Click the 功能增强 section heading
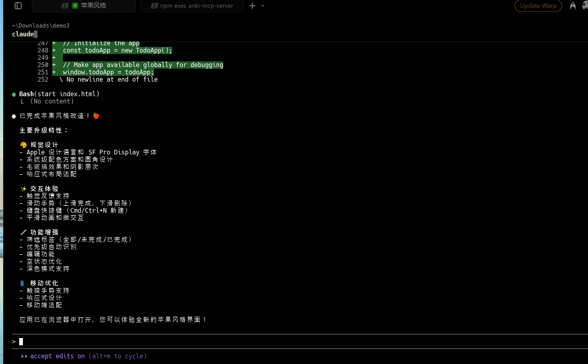Screen dimensions: 588x364 pyautogui.click(x=44, y=232)
